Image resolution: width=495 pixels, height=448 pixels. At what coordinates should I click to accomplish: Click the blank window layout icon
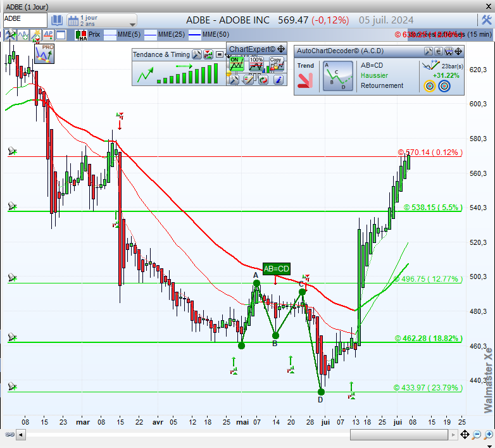[x=61, y=35]
